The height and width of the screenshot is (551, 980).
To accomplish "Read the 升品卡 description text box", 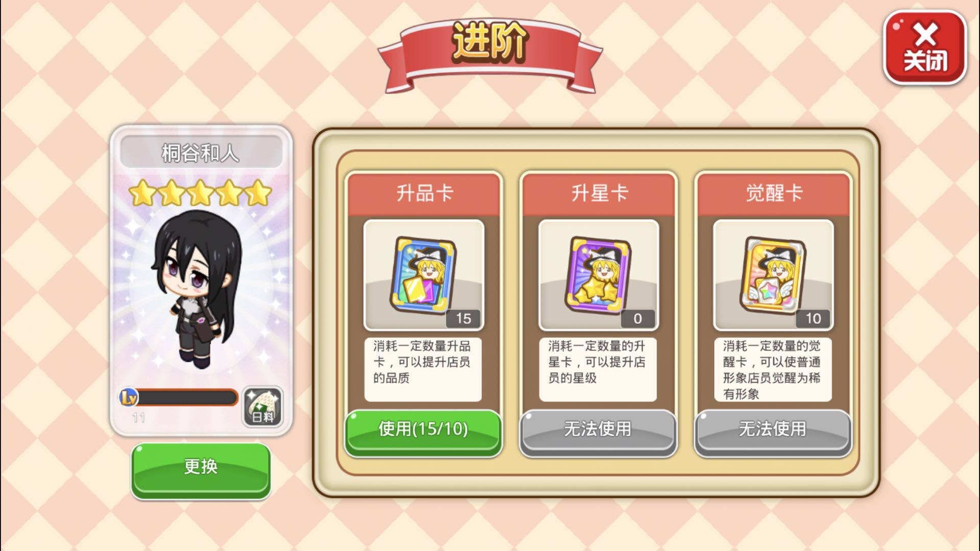I will [423, 369].
